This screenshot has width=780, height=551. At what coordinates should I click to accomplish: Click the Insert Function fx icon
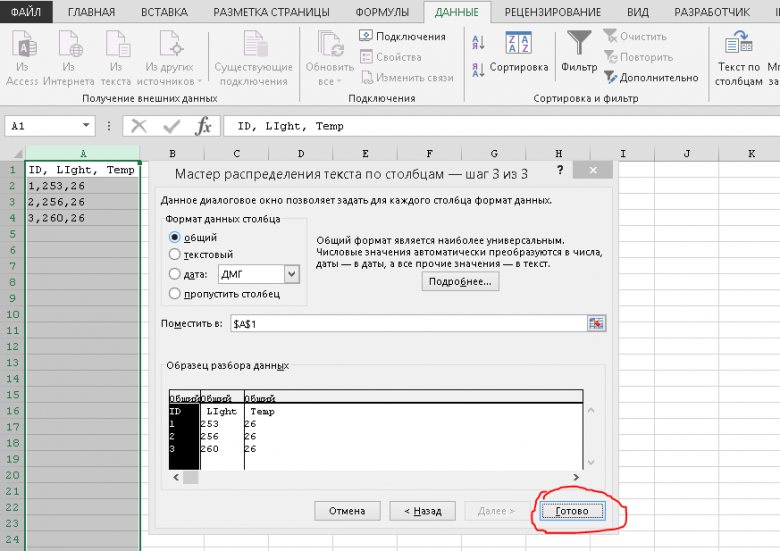203,126
